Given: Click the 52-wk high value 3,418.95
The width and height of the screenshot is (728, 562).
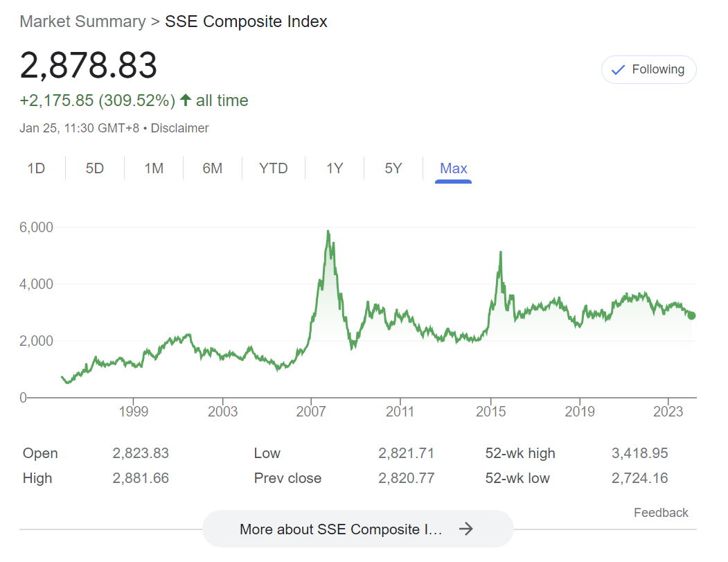Looking at the screenshot, I should click(x=640, y=453).
